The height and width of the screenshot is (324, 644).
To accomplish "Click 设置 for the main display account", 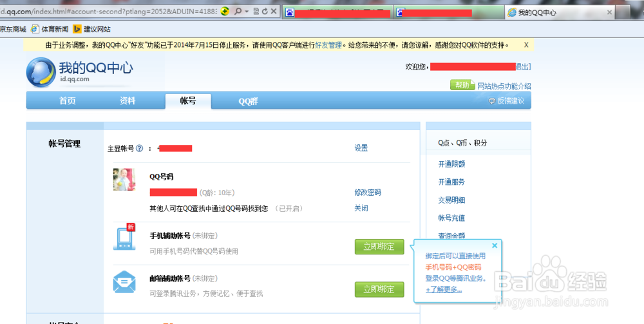I will pyautogui.click(x=361, y=148).
